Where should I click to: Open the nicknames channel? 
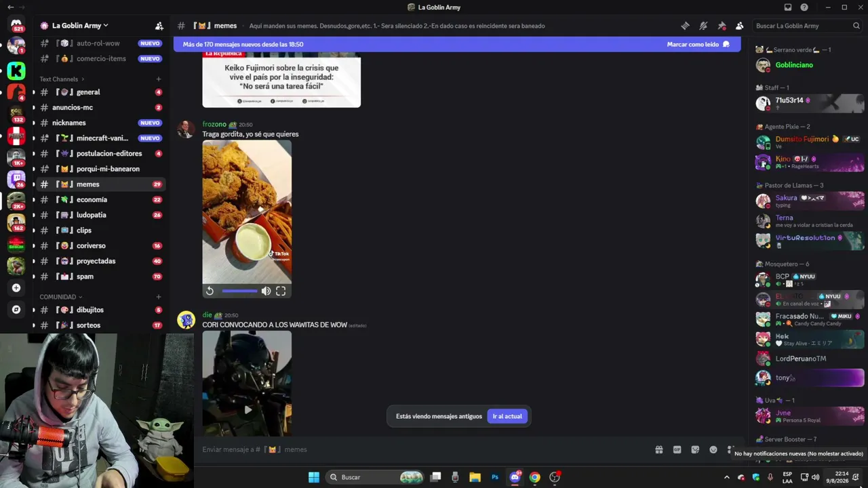pyautogui.click(x=100, y=123)
